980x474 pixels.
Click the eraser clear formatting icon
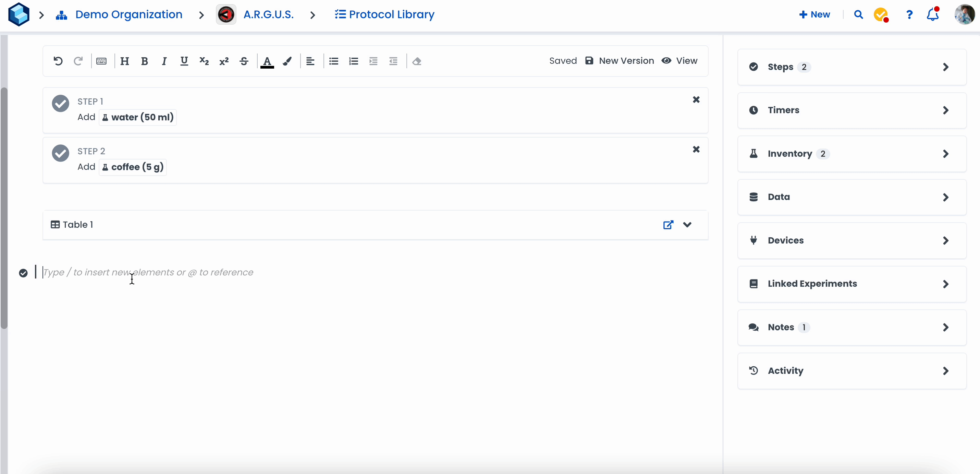(417, 61)
